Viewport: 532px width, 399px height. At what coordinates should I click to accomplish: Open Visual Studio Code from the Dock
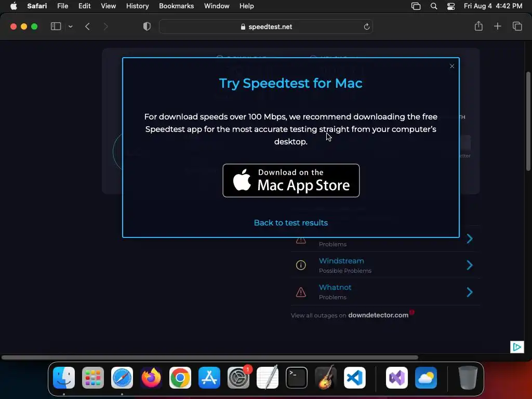coord(354,378)
